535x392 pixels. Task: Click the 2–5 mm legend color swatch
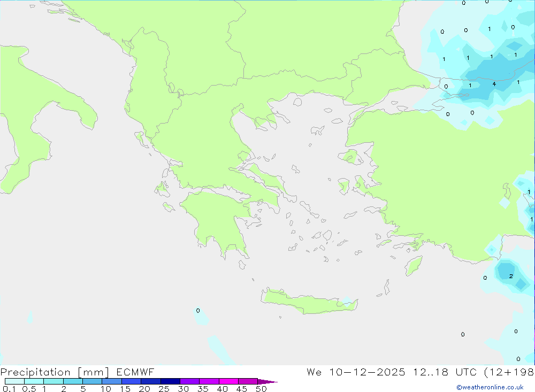[73, 381]
